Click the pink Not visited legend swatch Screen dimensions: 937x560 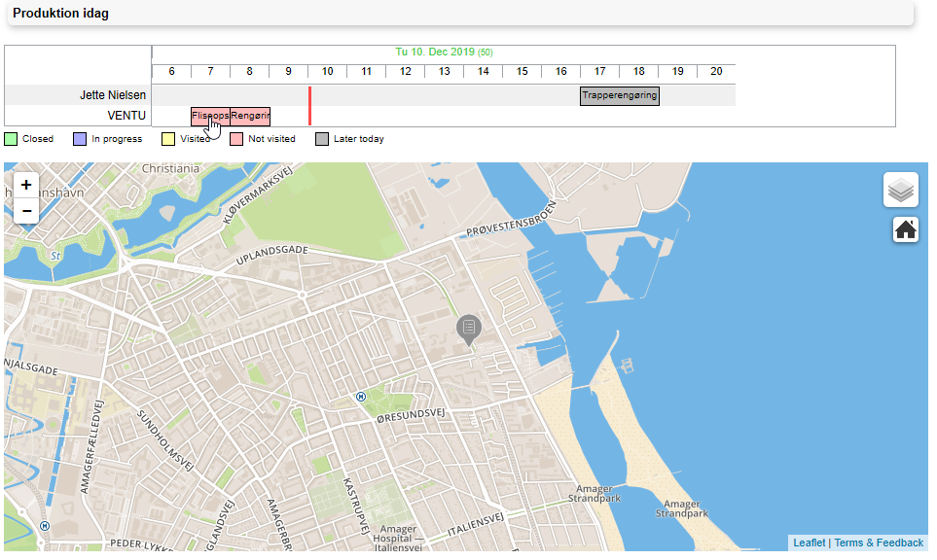click(236, 139)
